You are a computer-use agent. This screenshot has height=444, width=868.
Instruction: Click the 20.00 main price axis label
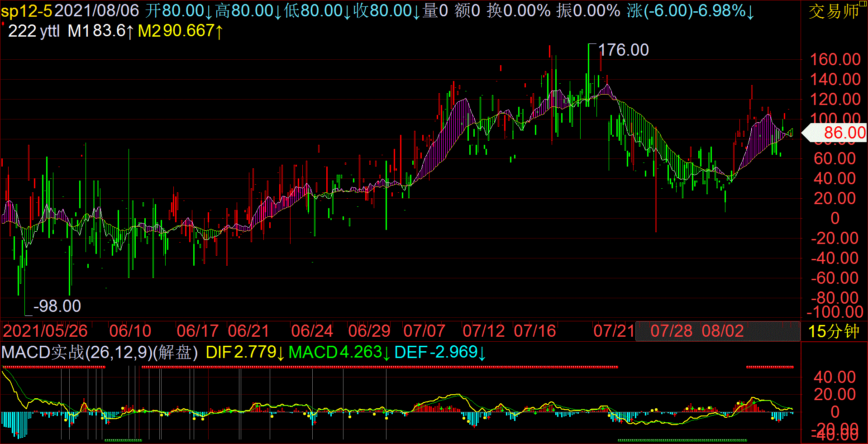click(x=835, y=198)
